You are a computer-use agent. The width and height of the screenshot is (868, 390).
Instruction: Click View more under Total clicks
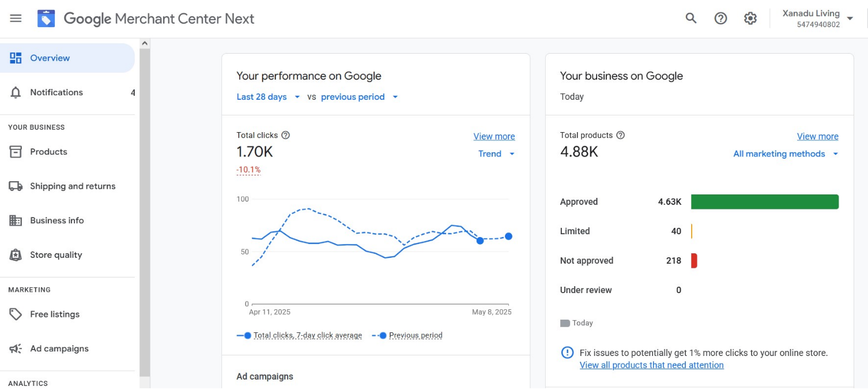click(x=494, y=137)
